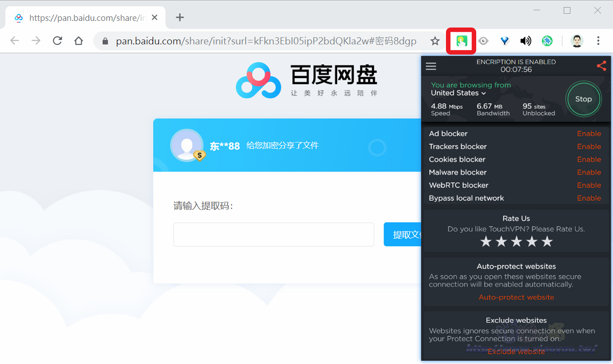613x364 pixels.
Task: Click the TouchVPN share icon
Action: point(601,66)
